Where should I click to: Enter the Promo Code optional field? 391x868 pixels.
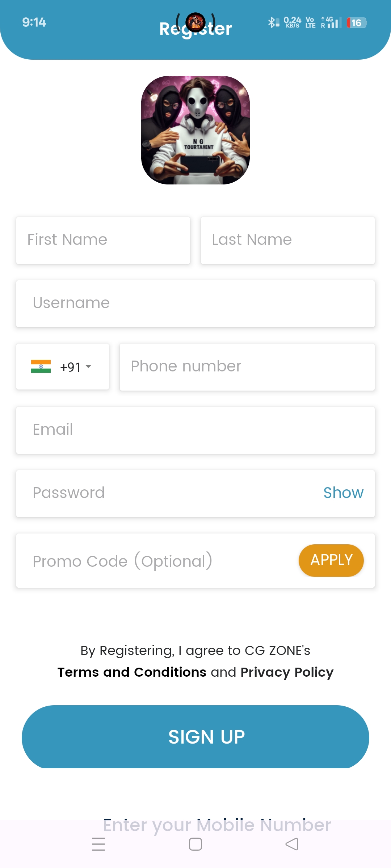click(x=156, y=561)
